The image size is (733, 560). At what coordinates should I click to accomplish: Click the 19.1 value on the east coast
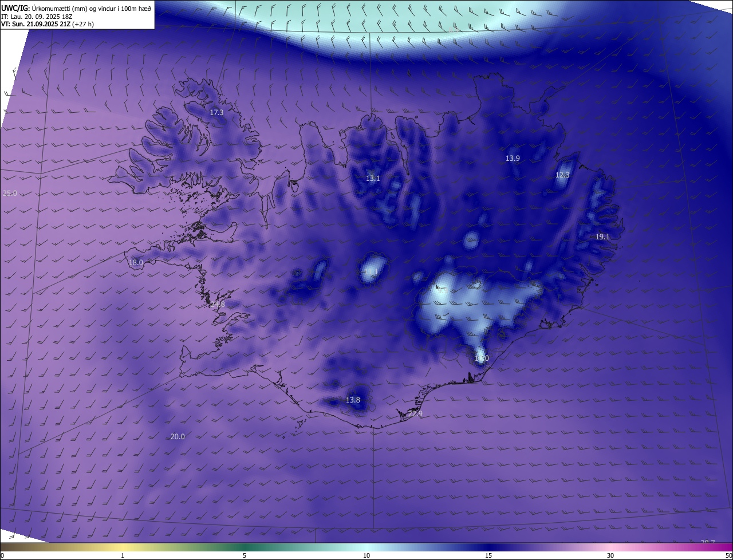click(x=602, y=237)
